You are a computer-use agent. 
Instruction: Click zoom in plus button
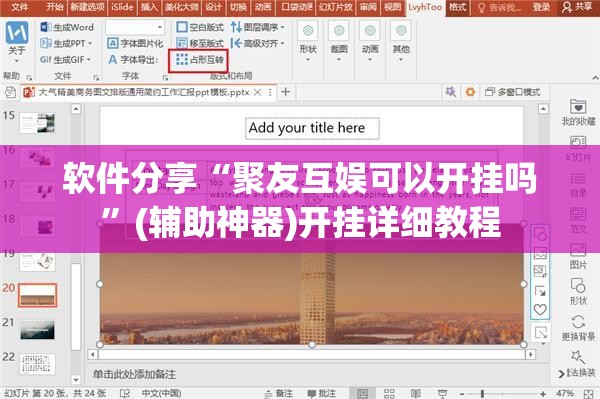coord(543,393)
